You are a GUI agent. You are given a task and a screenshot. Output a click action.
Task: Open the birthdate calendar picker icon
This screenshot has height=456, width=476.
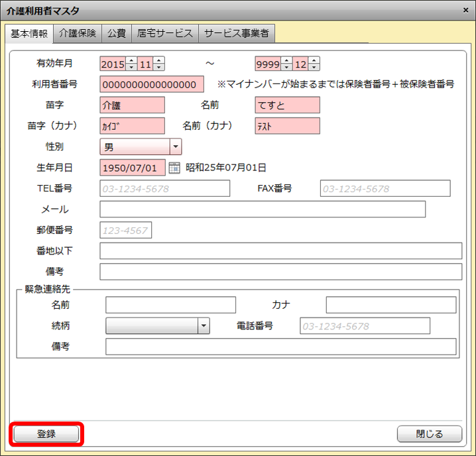pyautogui.click(x=174, y=168)
